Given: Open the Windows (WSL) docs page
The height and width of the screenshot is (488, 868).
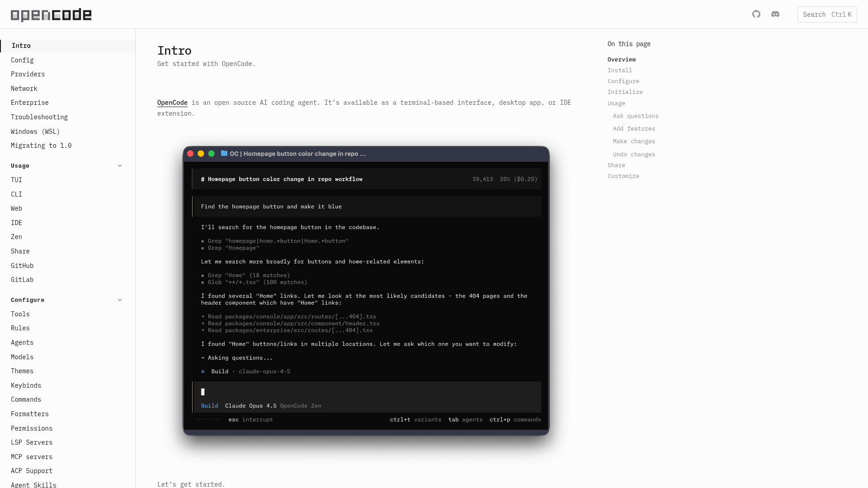Looking at the screenshot, I should point(35,131).
